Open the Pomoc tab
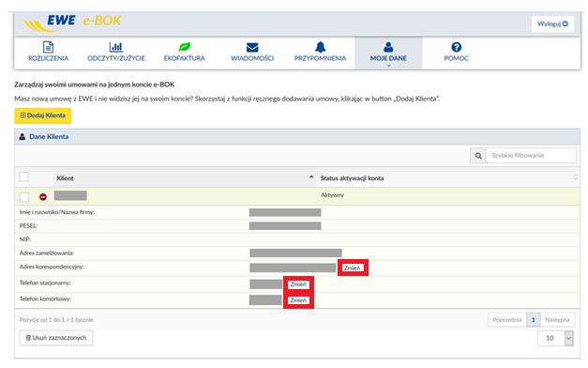588x368 pixels. [456, 53]
